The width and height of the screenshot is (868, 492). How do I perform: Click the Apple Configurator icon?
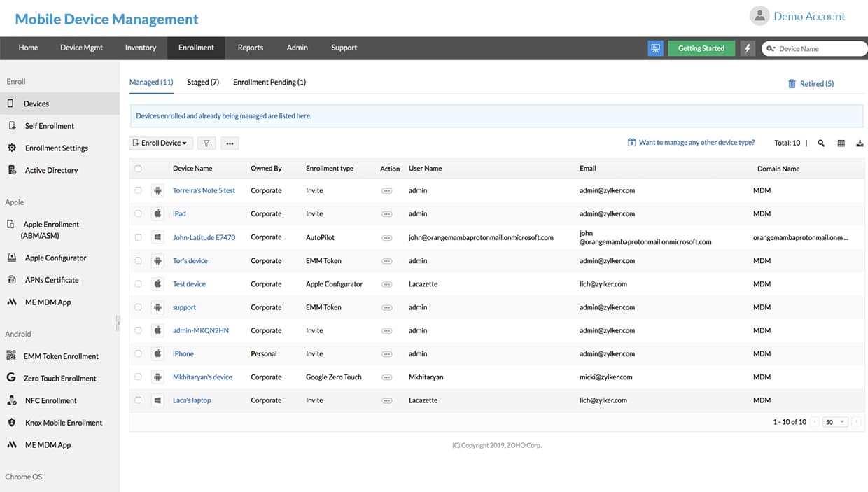click(11, 258)
